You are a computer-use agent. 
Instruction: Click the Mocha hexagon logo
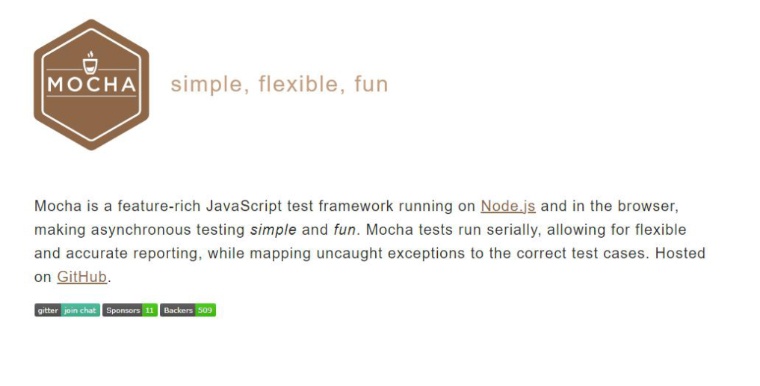[x=92, y=85]
